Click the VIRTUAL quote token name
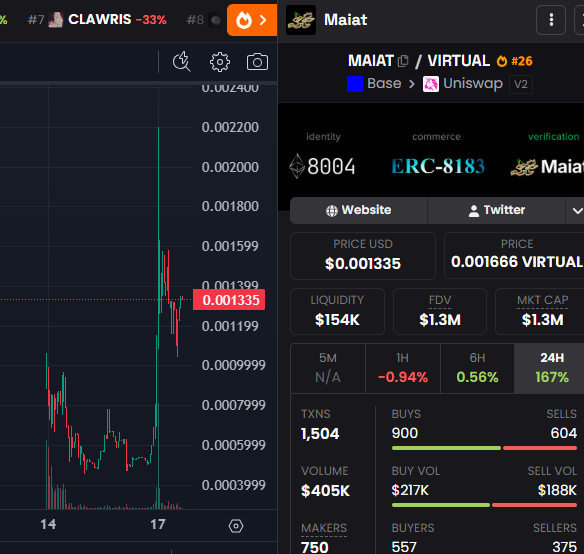The image size is (584, 554). [458, 61]
